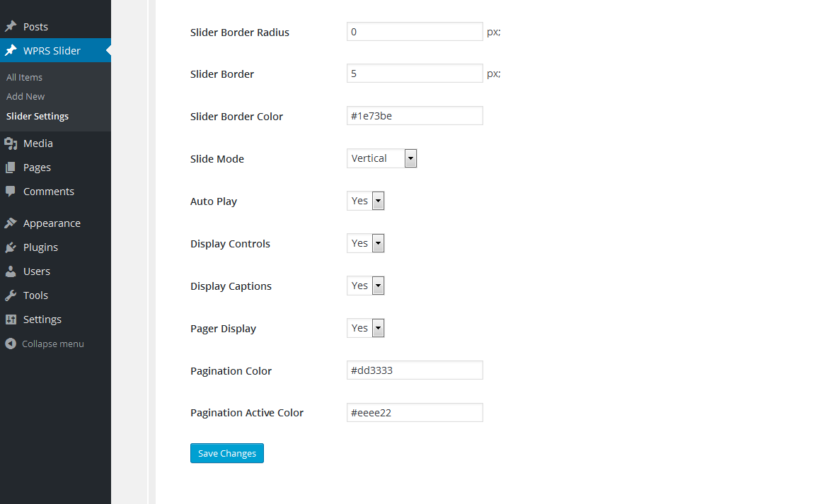Screen dimensions: 813x504
Task: Click the Users person icon
Action: (x=11, y=271)
